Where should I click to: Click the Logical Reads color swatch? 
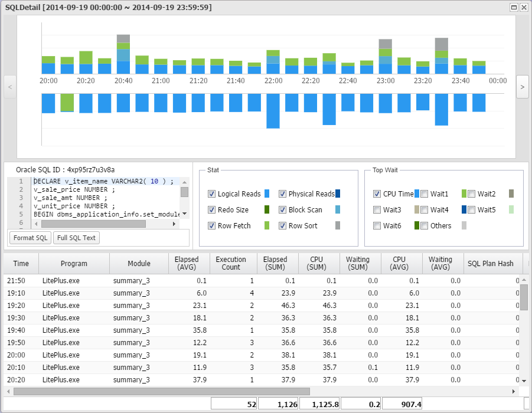pyautogui.click(x=267, y=194)
